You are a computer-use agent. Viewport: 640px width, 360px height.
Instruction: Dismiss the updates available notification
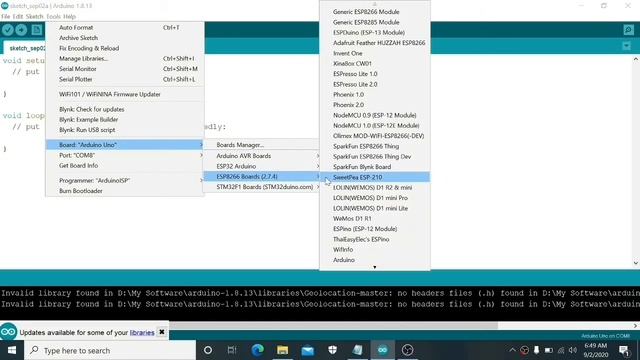[x=162, y=332]
